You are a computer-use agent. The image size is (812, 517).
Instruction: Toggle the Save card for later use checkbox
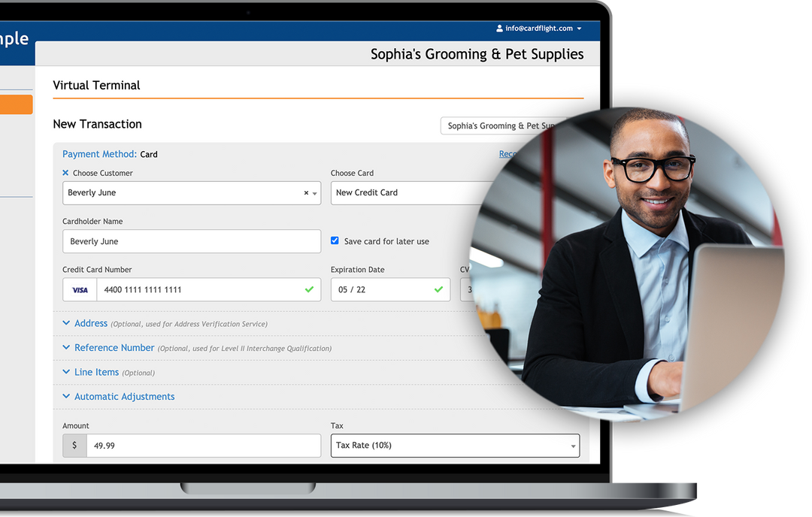pos(335,241)
